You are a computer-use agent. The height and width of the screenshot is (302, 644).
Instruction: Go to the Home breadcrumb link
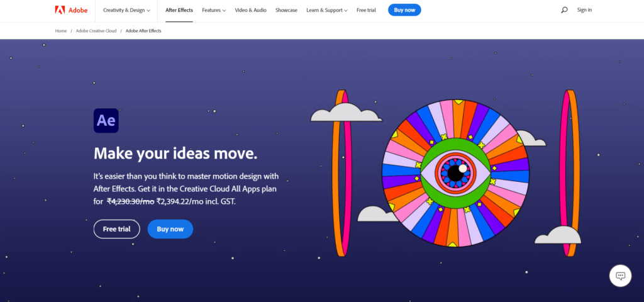61,31
